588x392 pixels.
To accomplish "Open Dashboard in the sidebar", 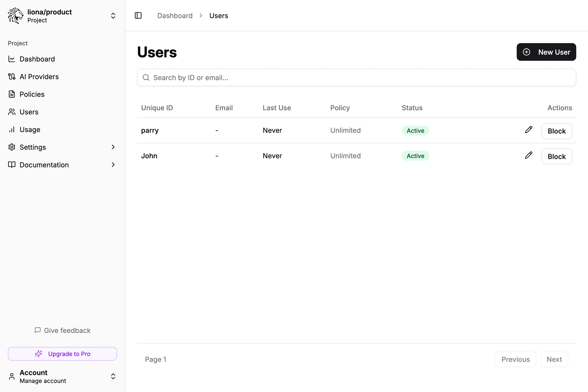I will (62, 59).
